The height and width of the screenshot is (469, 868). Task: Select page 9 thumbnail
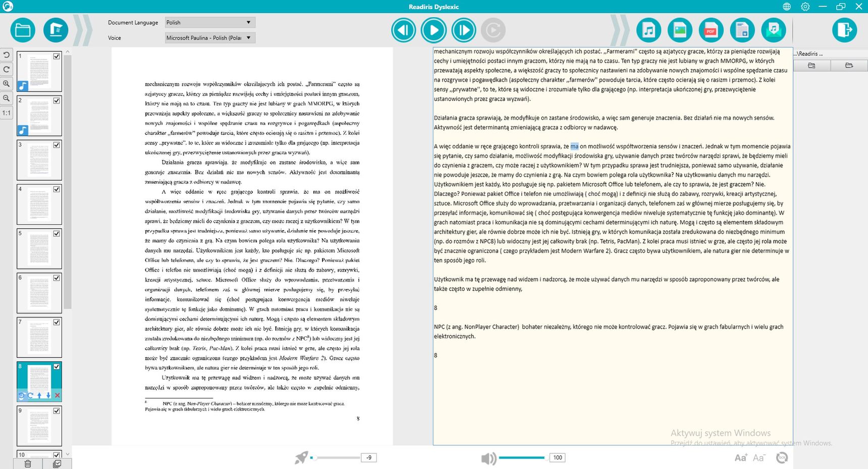tap(39, 426)
